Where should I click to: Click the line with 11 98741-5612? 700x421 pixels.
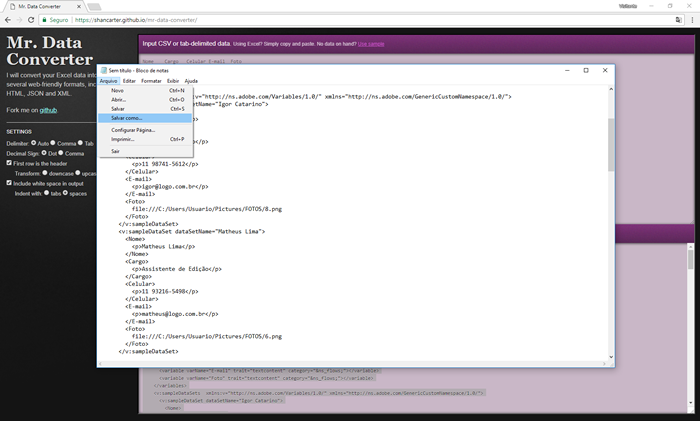point(165,164)
